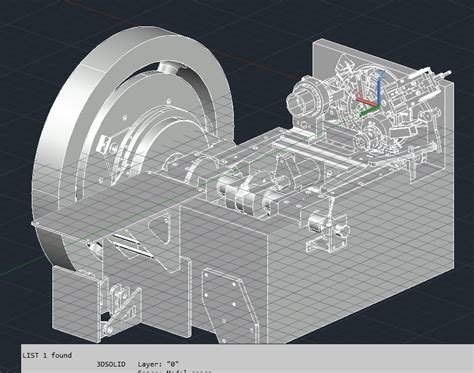474x373 pixels.
Task: Select the bolted mounting plate with holes
Action: (x=230, y=307)
